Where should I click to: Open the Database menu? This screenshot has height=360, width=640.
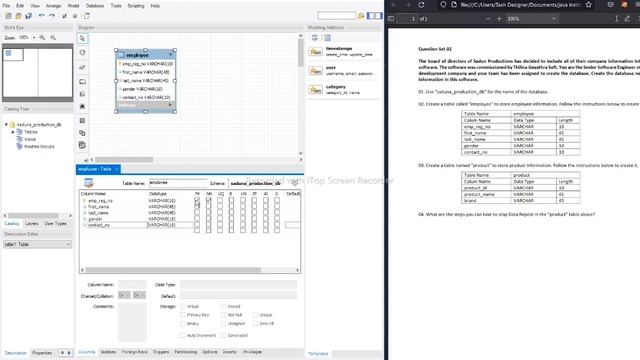pos(95,6)
